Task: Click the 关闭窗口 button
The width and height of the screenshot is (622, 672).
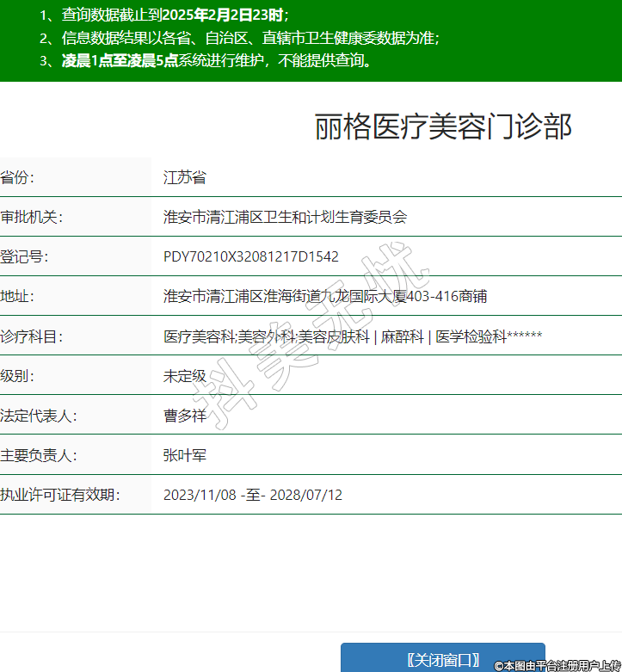Action: (443, 658)
